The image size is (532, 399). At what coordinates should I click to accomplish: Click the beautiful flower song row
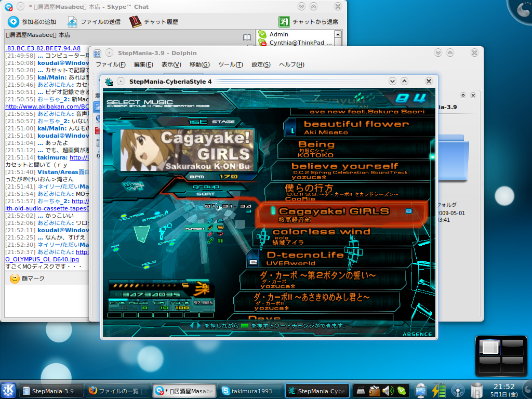click(x=360, y=127)
